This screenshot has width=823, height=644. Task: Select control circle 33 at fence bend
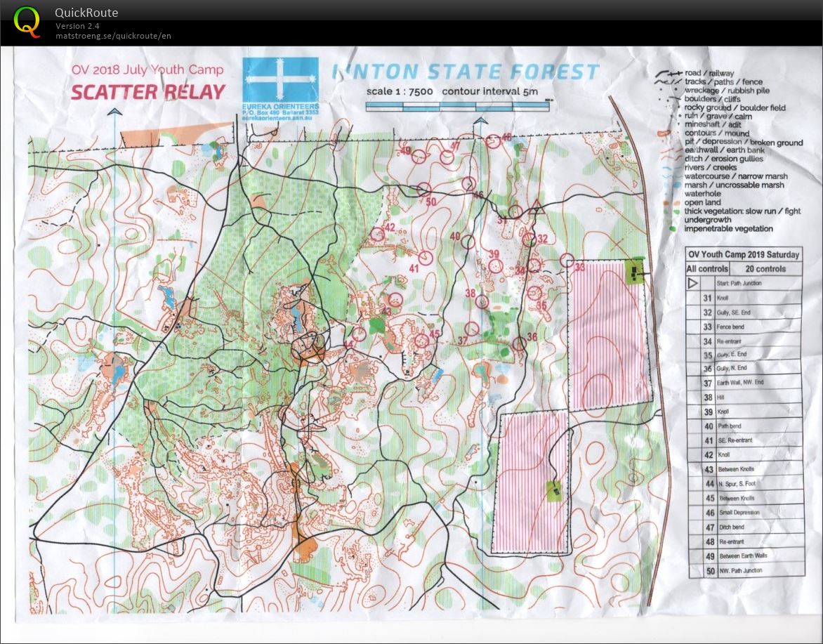[x=568, y=259]
